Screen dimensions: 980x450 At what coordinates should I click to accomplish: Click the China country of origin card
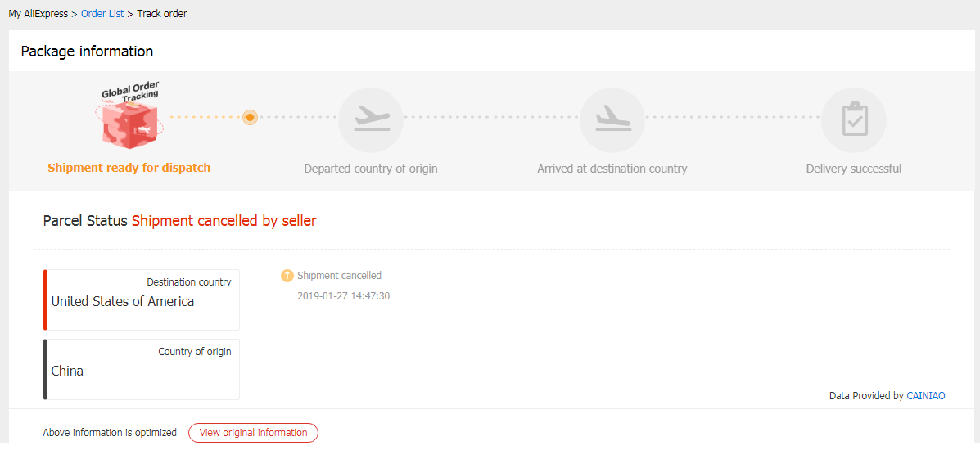pyautogui.click(x=142, y=369)
